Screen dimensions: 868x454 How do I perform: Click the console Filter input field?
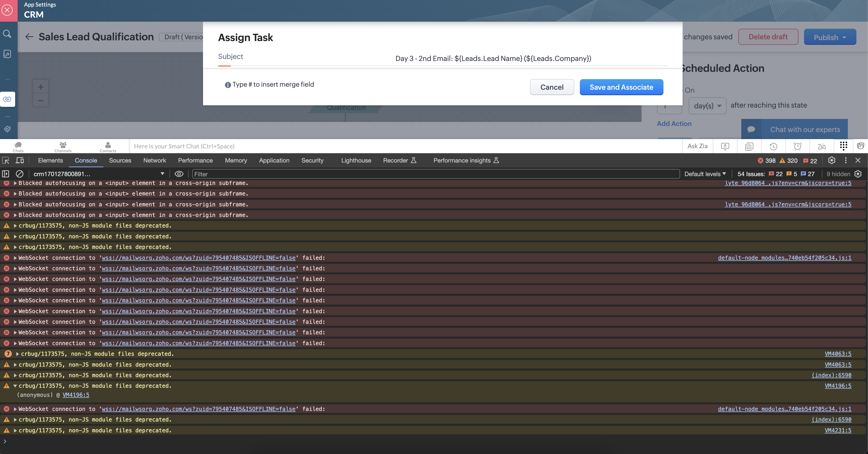pos(435,174)
